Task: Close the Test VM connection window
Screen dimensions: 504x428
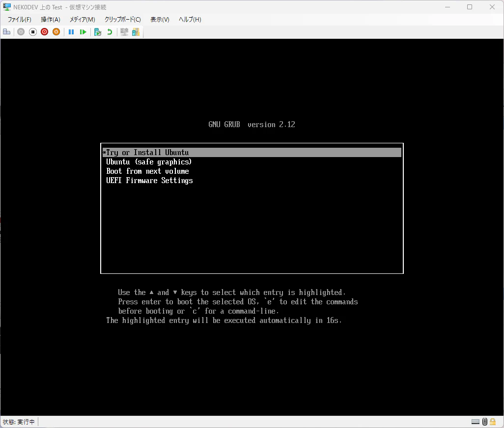Action: pos(492,7)
